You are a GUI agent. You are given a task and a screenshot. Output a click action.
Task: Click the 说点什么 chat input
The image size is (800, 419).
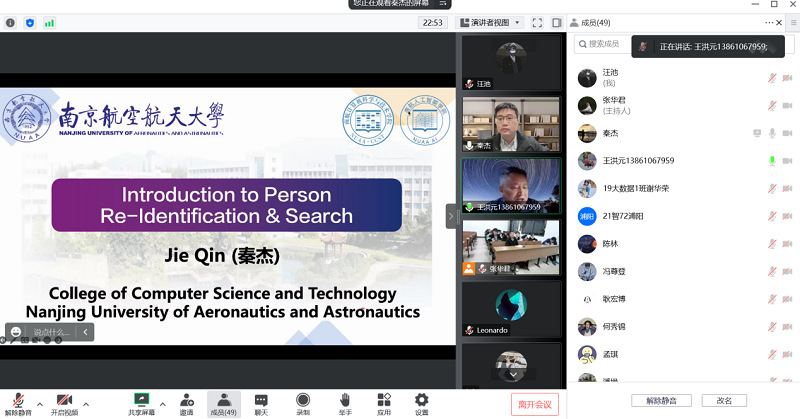click(x=51, y=332)
